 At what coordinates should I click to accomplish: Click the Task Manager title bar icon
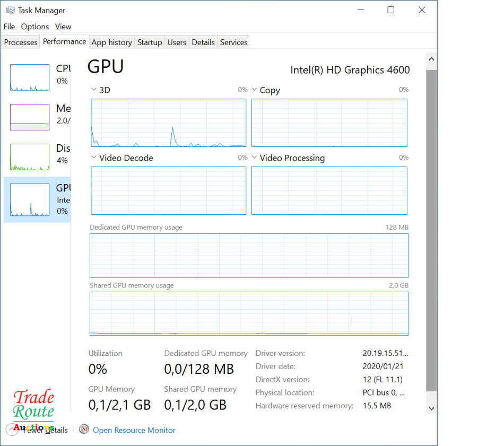coord(10,10)
